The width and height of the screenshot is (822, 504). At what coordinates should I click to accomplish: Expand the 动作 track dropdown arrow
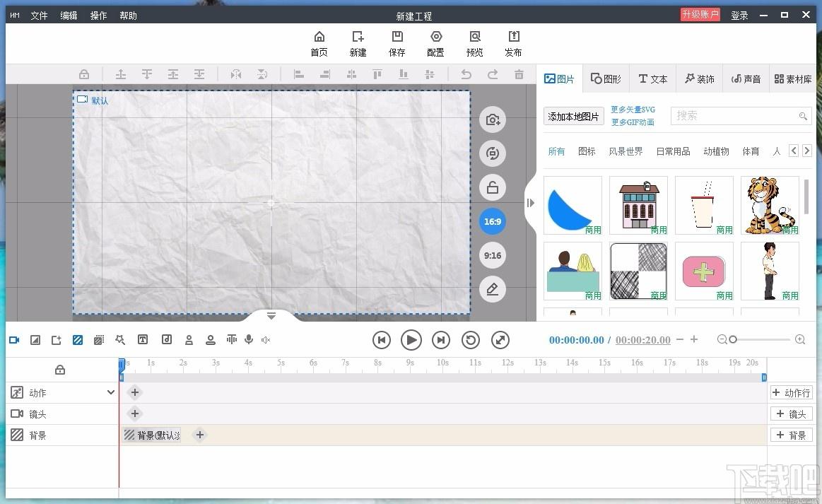coord(111,392)
